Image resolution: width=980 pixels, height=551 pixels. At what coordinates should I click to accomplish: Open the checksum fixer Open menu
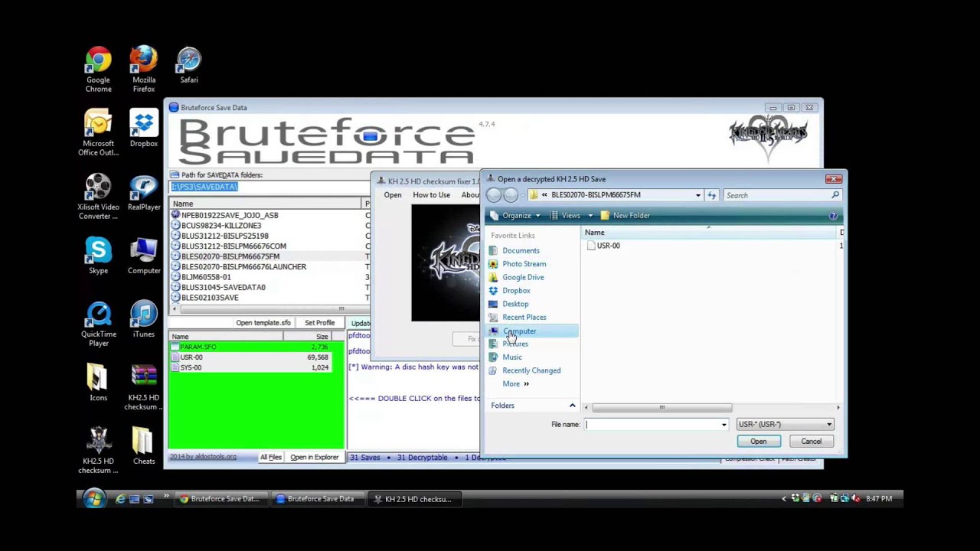(x=392, y=195)
